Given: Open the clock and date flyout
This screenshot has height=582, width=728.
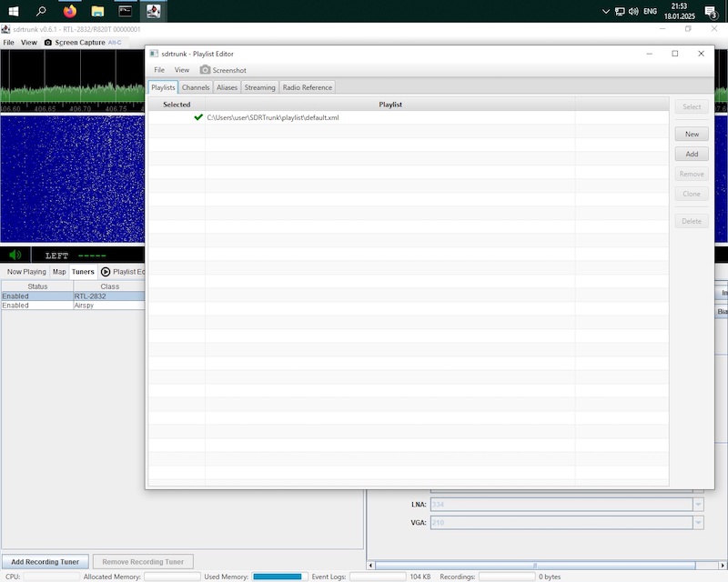Looking at the screenshot, I should [679, 11].
